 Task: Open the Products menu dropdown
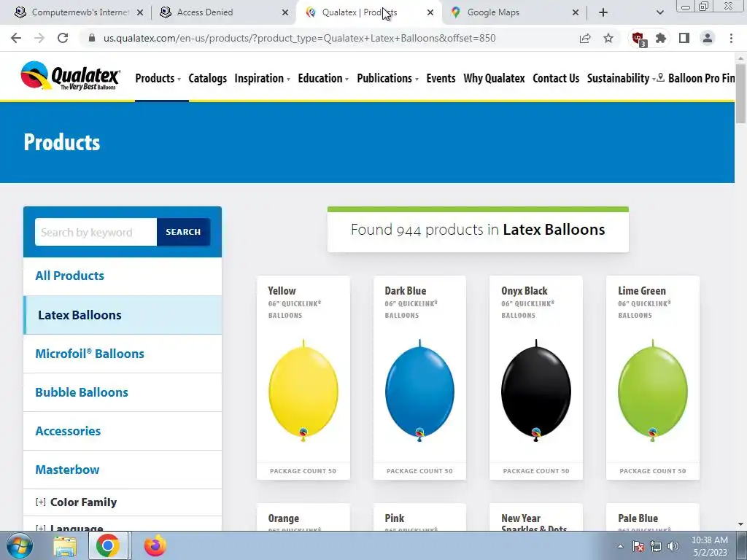(158, 78)
